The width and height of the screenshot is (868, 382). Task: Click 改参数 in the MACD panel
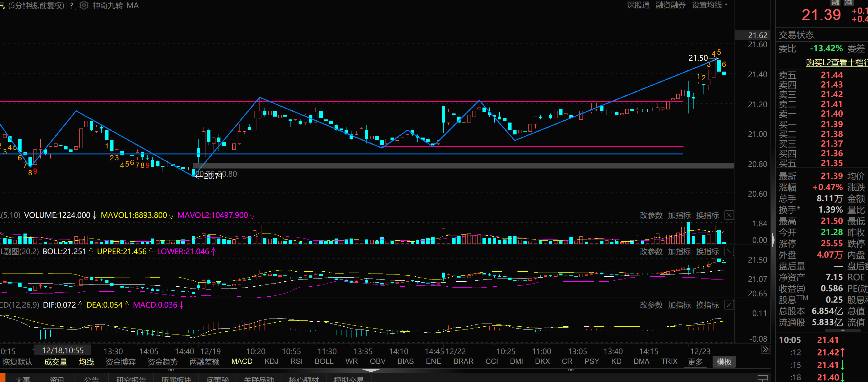pyautogui.click(x=651, y=305)
